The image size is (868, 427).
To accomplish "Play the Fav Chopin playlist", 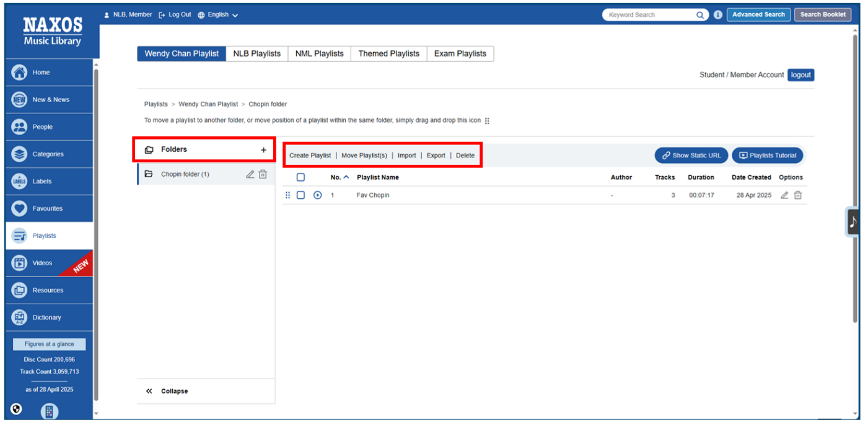I will (x=318, y=195).
